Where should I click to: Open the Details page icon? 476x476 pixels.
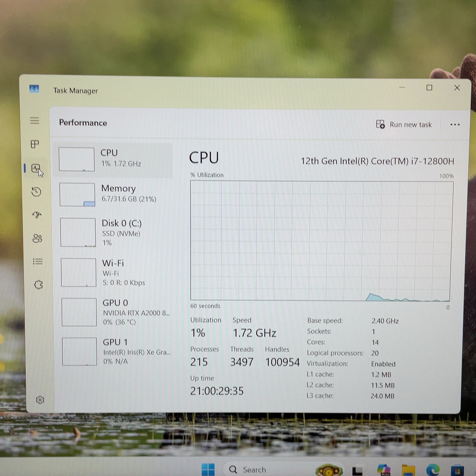coord(38,261)
